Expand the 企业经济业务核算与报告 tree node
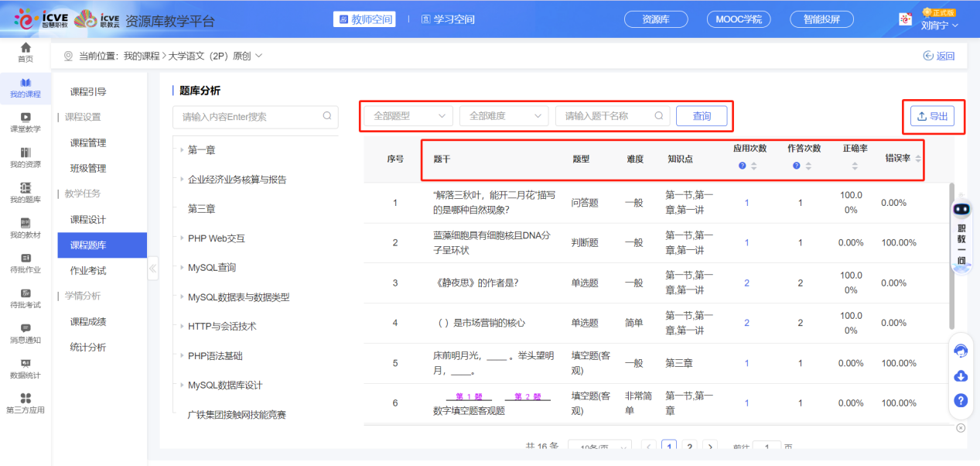Viewport: 980px width, 466px height. (181, 180)
